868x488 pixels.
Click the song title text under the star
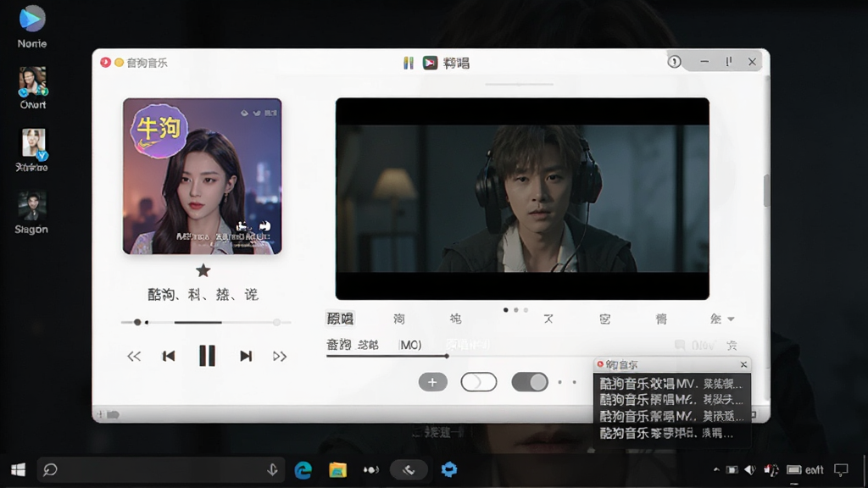203,294
